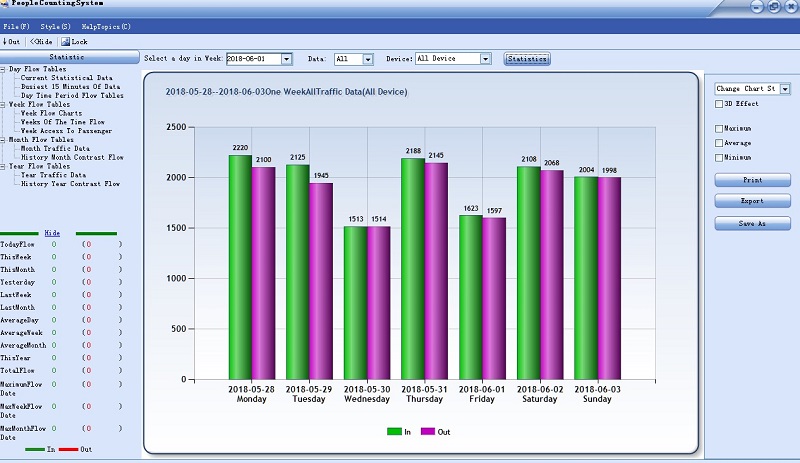Screen dimensions: 800x463
Task: Enable the Maximum checkbox
Action: point(719,129)
